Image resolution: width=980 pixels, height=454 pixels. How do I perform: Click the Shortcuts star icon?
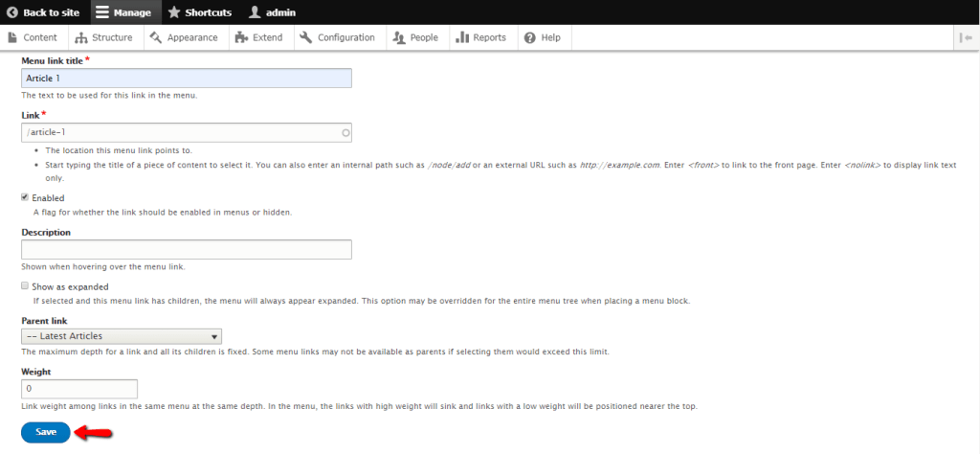click(x=174, y=12)
